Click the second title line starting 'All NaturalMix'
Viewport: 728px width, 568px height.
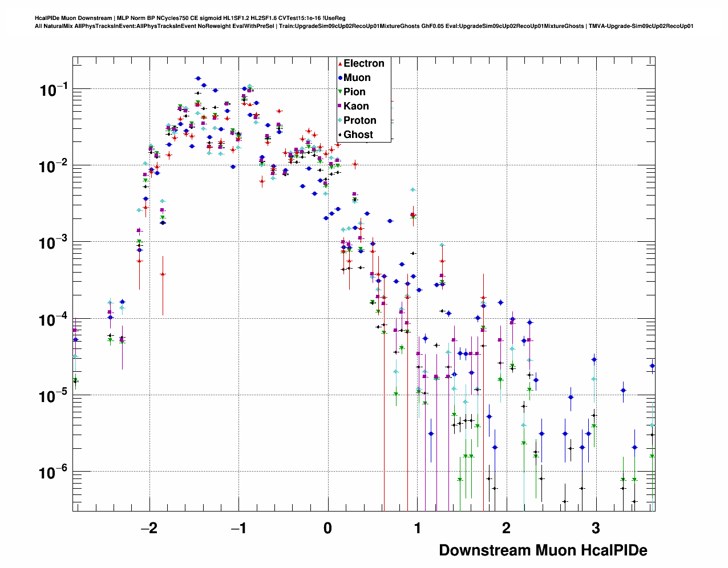[364, 26]
